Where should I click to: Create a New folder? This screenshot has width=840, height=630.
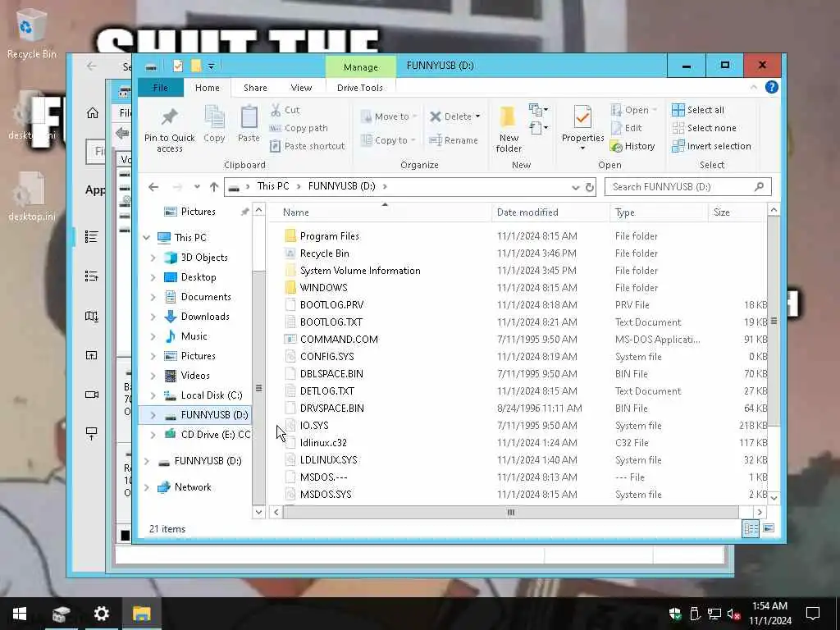click(x=508, y=129)
